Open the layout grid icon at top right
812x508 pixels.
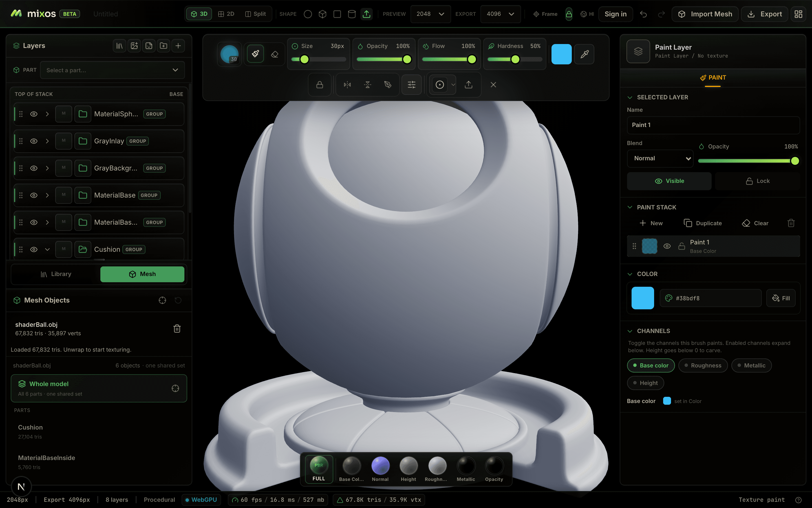coord(798,14)
